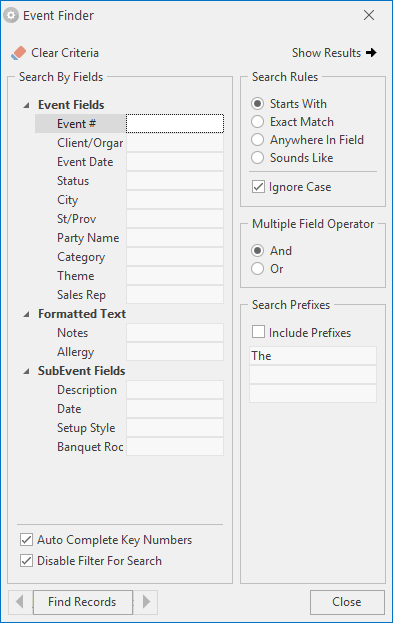Choose the Or field operator
This screenshot has height=623, width=393.
pos(257,269)
